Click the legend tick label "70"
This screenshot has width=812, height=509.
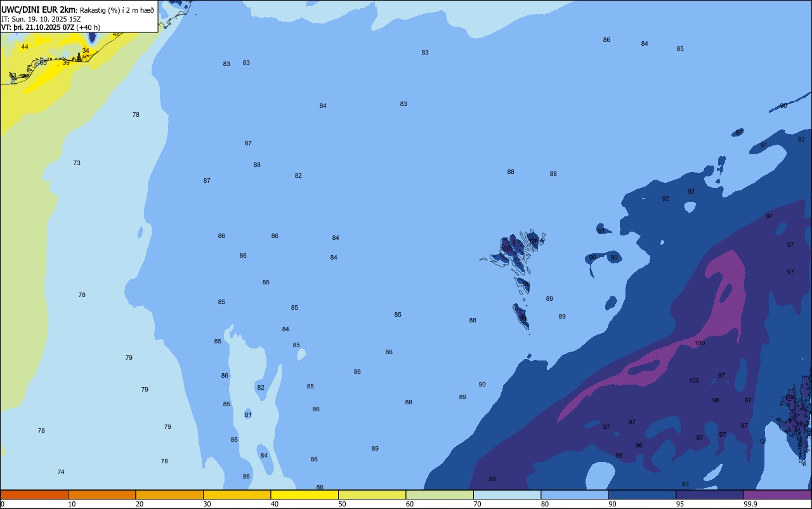pos(477,504)
